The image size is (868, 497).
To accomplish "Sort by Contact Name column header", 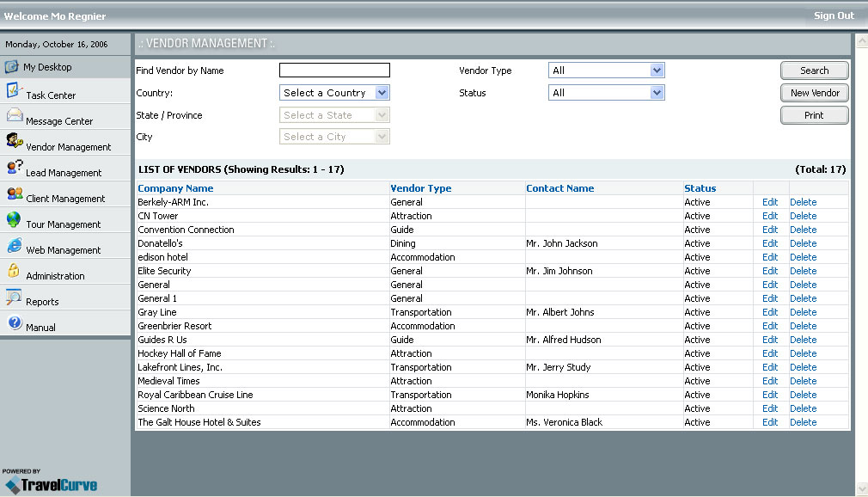I will tap(559, 188).
